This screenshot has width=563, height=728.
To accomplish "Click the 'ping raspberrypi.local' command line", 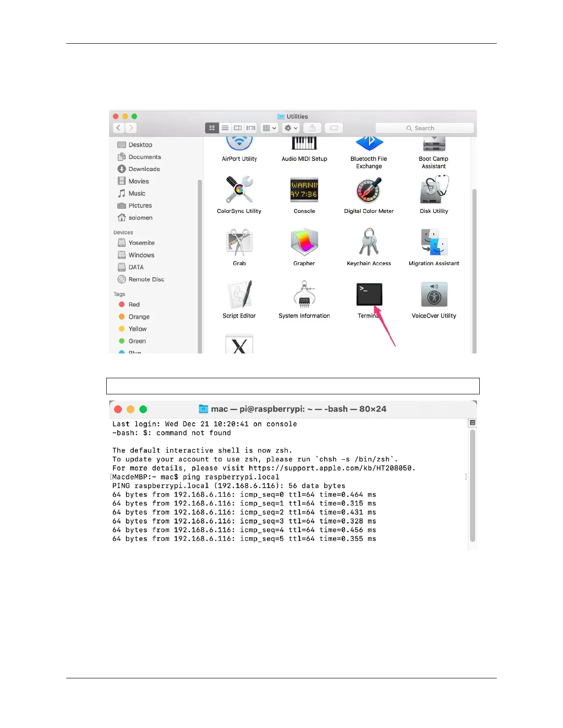I will click(x=196, y=477).
